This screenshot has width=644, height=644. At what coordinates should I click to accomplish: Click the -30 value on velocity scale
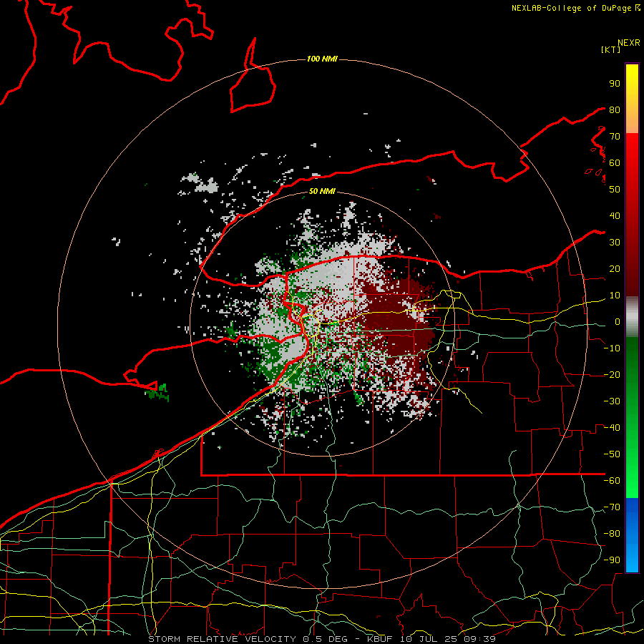pyautogui.click(x=612, y=401)
